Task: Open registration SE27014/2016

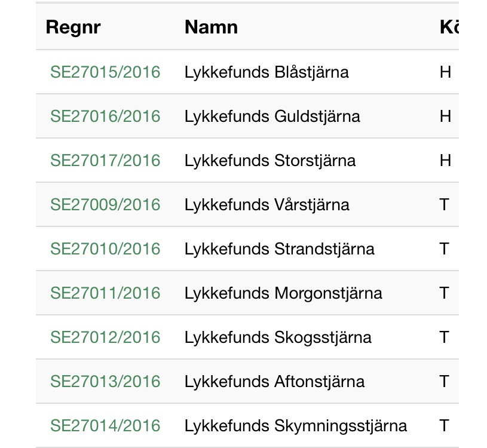Action: (105, 426)
